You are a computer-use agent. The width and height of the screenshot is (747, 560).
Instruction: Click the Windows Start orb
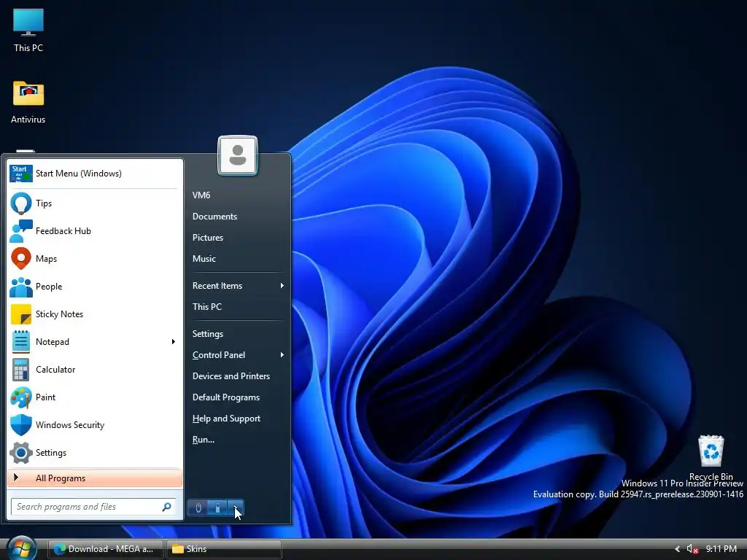tap(22, 548)
